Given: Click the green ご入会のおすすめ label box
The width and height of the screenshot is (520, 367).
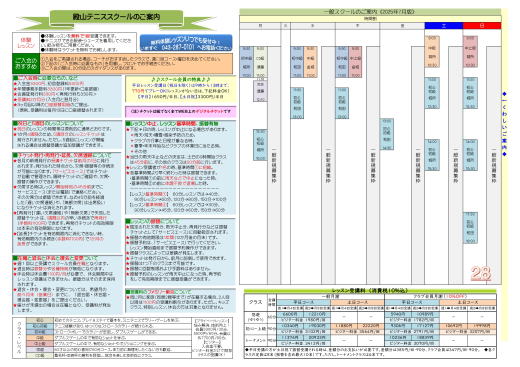Looking at the screenshot, I should click(x=26, y=63).
